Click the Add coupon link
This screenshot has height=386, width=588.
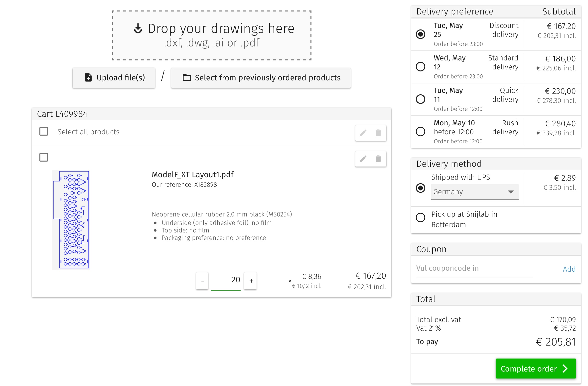pos(569,269)
